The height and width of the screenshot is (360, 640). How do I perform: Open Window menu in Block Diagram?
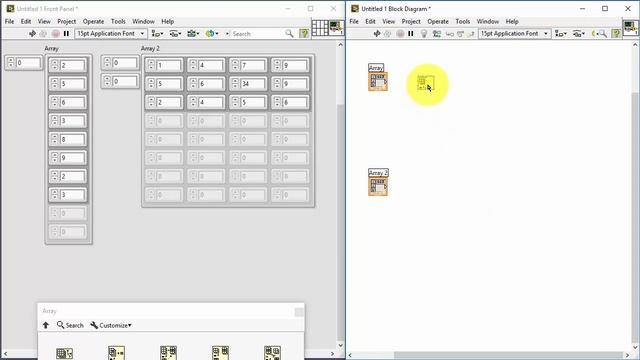pos(488,21)
